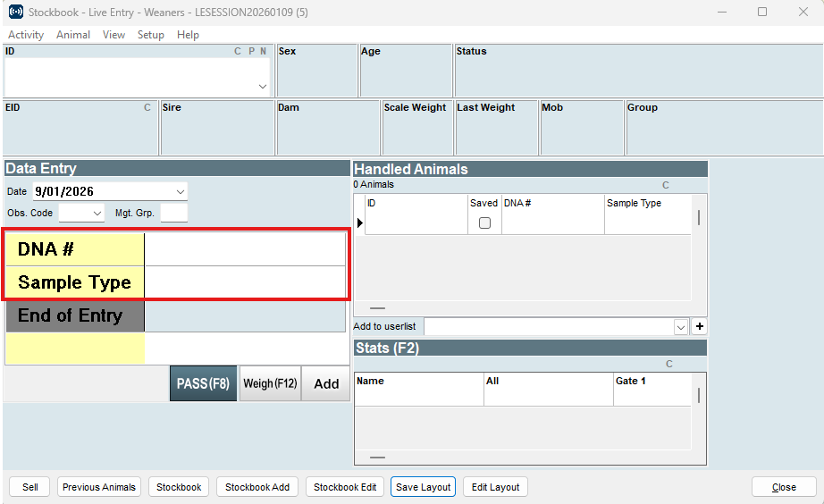Click the row pointer arrow in Handled Animals

(x=360, y=223)
